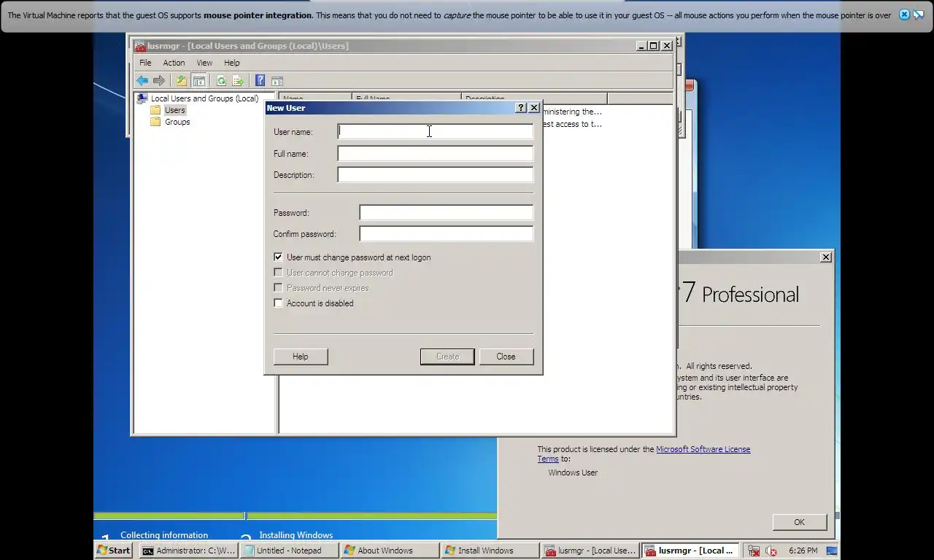Close the New User dialog with X
The image size is (934, 560).
point(533,108)
